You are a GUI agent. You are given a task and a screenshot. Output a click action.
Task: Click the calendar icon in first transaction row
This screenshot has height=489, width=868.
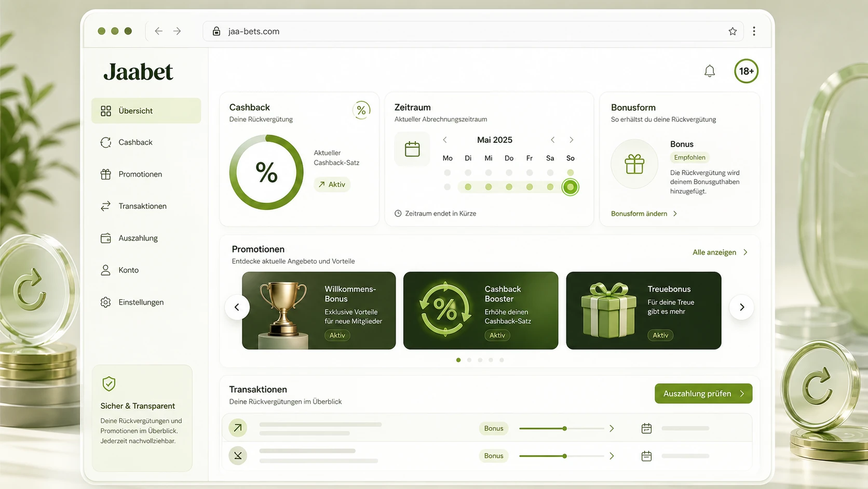(646, 428)
